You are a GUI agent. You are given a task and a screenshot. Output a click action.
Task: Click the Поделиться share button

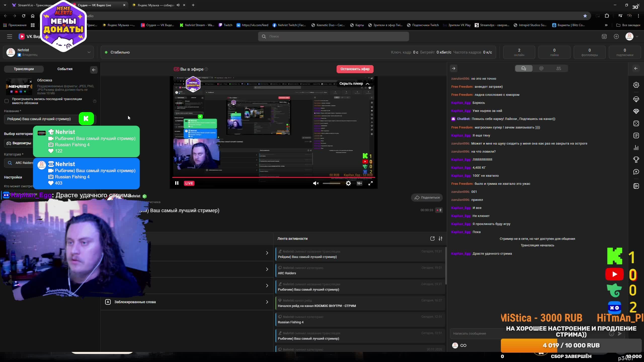point(427,198)
